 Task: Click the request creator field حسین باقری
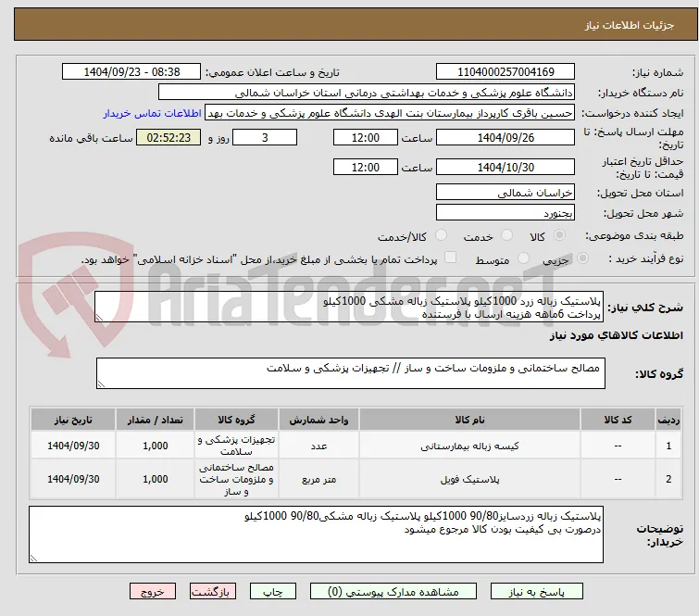click(390, 113)
